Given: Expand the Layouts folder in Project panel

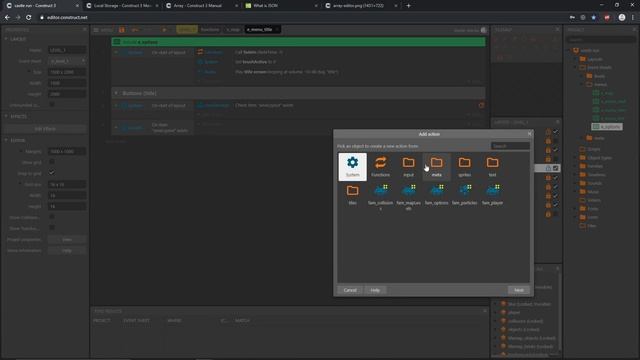Looking at the screenshot, I should click(x=576, y=59).
